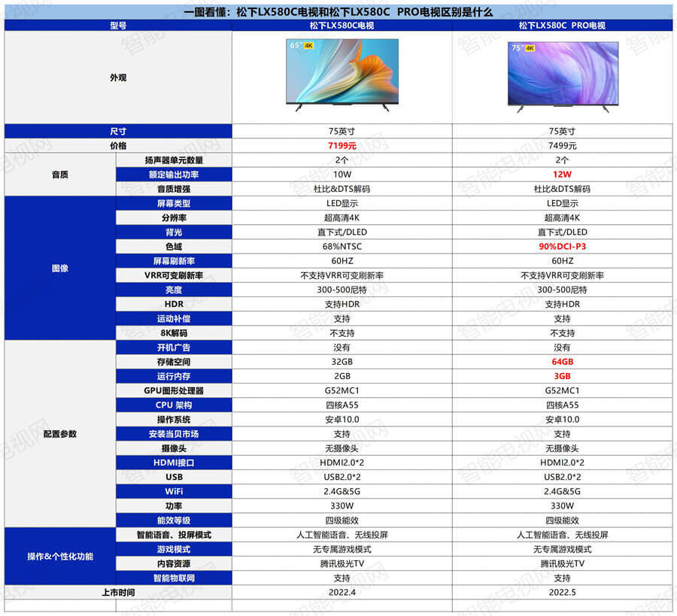Screen dimensions: 677x616
Task: Click the '屏幕类型' row label
Action: click(x=174, y=203)
